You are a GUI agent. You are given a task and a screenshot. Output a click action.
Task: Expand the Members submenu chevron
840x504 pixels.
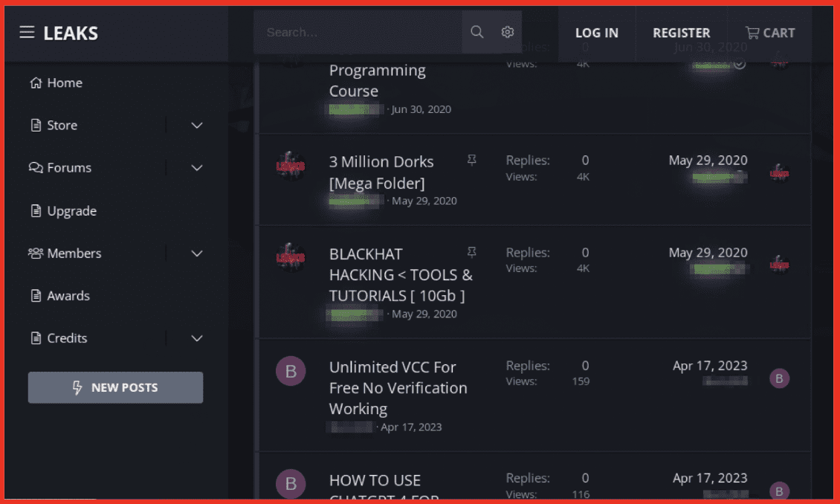point(196,253)
